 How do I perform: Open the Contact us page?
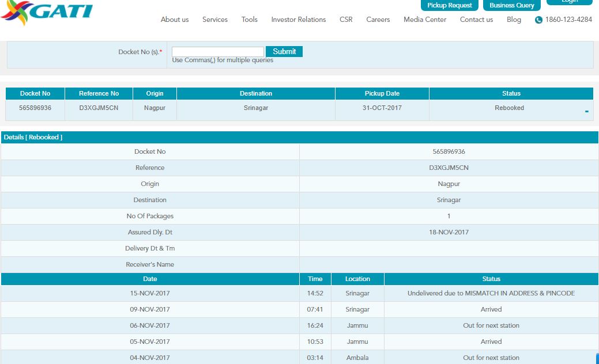click(x=476, y=20)
